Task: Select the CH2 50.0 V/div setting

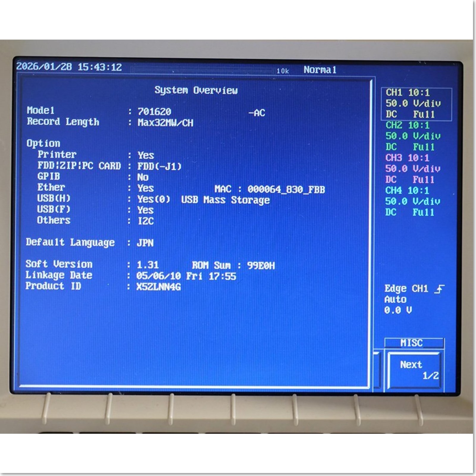Action: (413, 136)
